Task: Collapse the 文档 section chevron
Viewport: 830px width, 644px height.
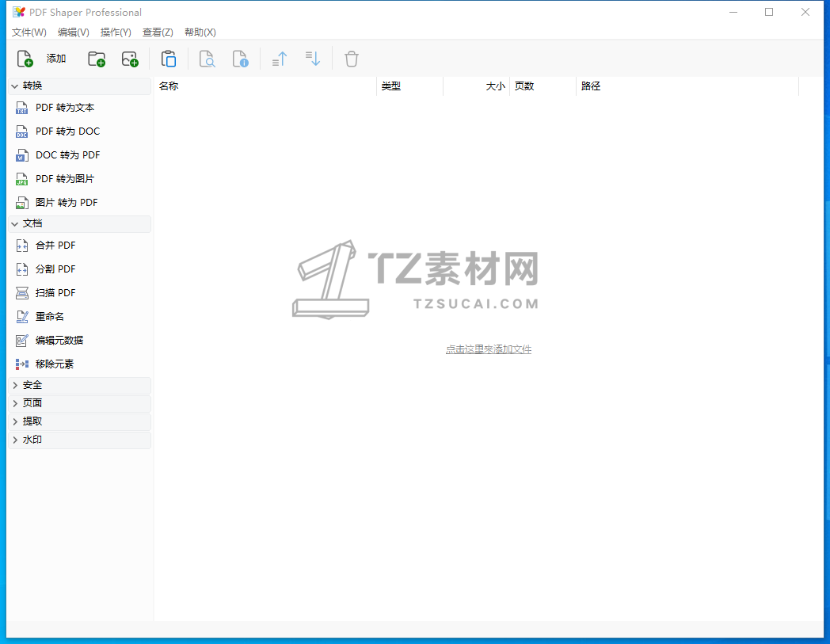Action: (x=15, y=224)
